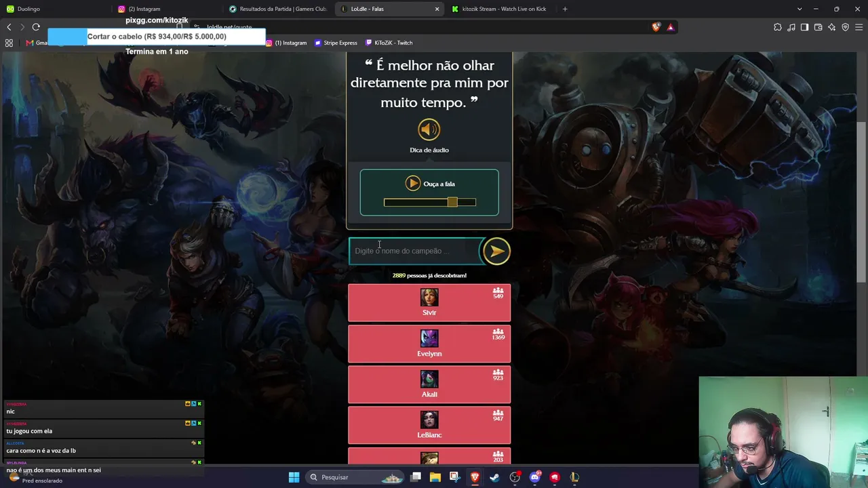The height and width of the screenshot is (488, 868).
Task: Click the LeBlanc guess portrait
Action: pyautogui.click(x=429, y=420)
